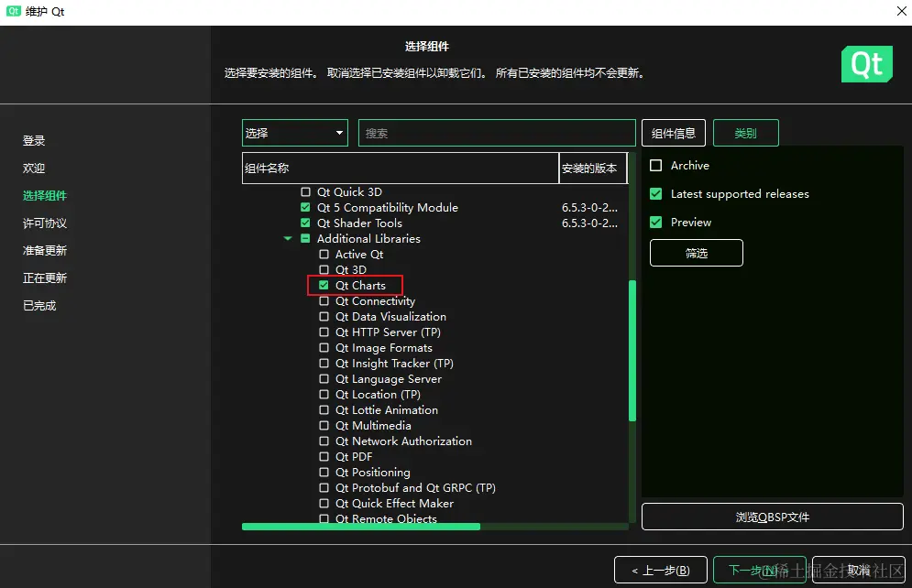Proceed with 下一步(N) button
This screenshot has height=588, width=912.
[x=760, y=570]
